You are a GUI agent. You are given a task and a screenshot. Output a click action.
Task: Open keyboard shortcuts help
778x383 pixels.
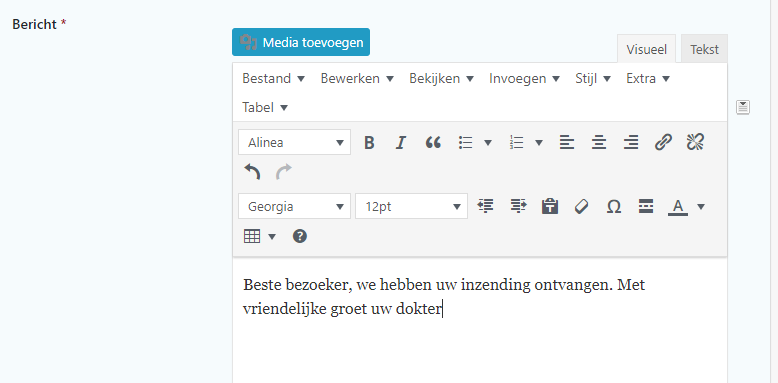point(300,236)
